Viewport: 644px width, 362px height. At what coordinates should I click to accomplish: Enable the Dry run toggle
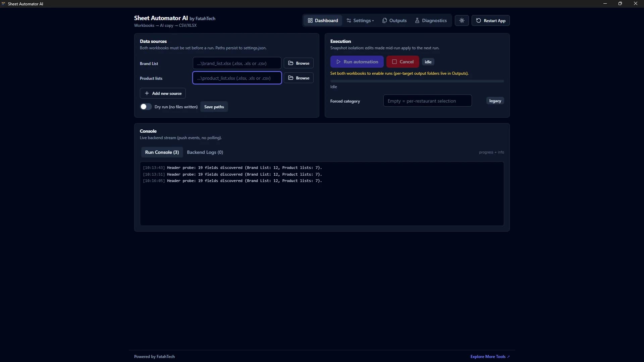[146, 107]
